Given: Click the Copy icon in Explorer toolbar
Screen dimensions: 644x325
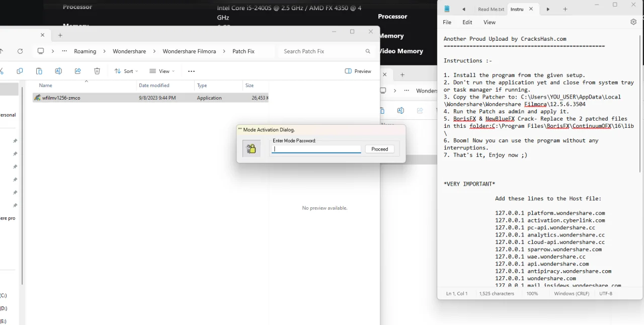Looking at the screenshot, I should tap(20, 71).
